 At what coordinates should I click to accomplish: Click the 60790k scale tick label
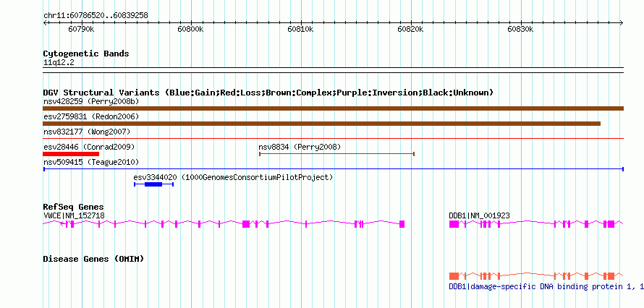[x=81, y=29]
